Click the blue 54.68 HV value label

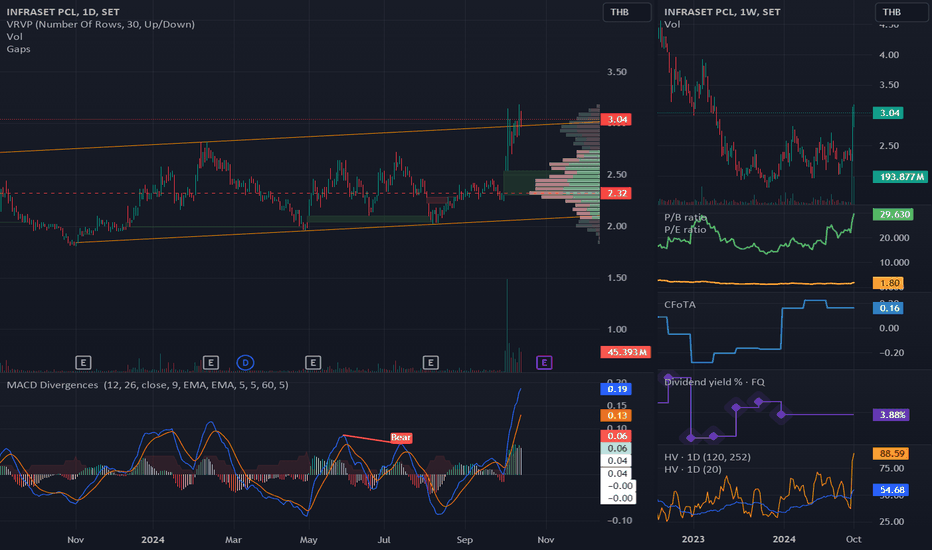click(x=890, y=490)
